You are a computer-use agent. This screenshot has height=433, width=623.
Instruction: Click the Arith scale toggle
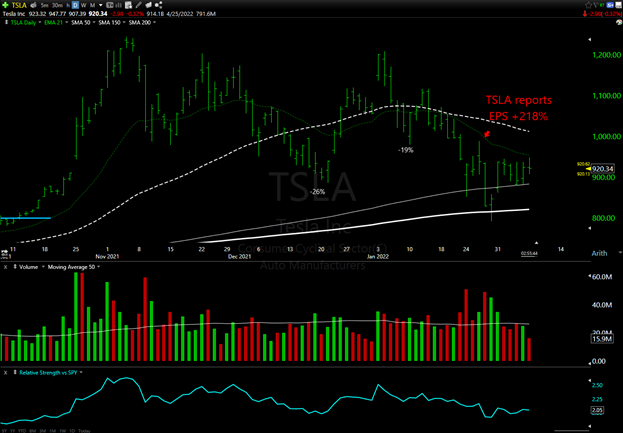(x=599, y=253)
